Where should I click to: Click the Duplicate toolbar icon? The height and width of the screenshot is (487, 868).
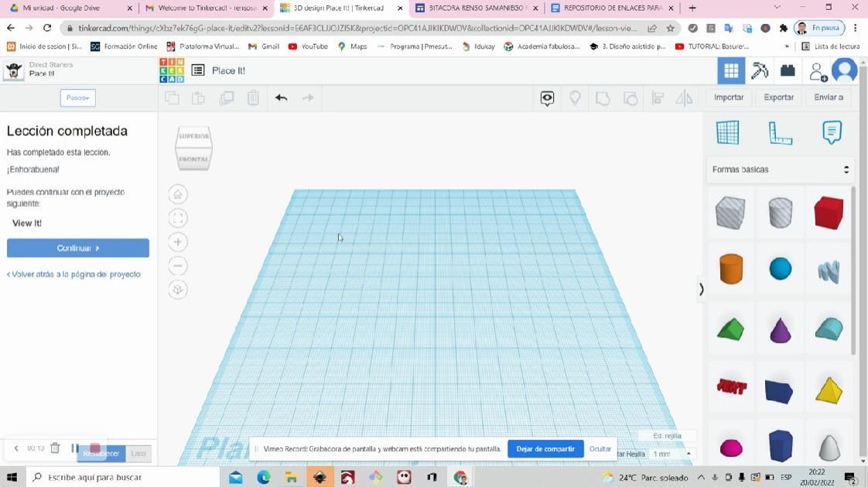coord(227,98)
